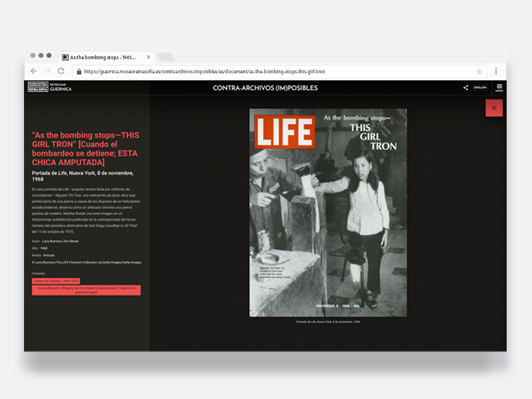This screenshot has height=399, width=532.
Task: Select the 'As the bombing stops' browser tab
Action: pos(106,57)
